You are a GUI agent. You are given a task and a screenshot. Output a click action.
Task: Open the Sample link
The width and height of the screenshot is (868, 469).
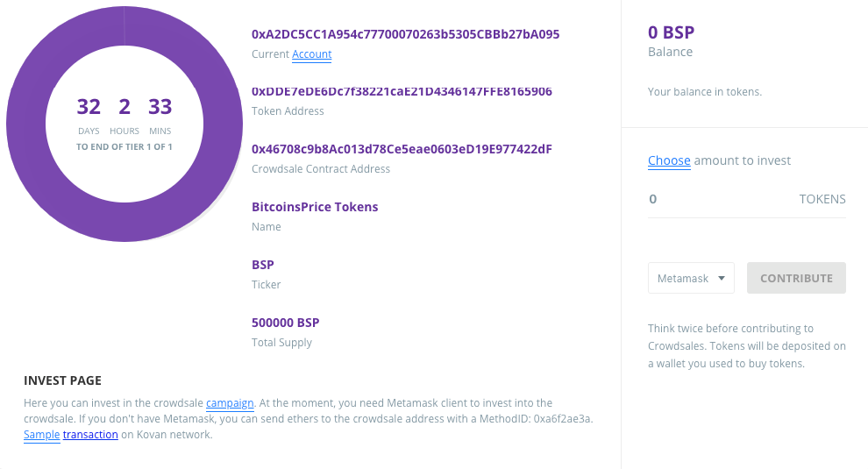click(41, 435)
